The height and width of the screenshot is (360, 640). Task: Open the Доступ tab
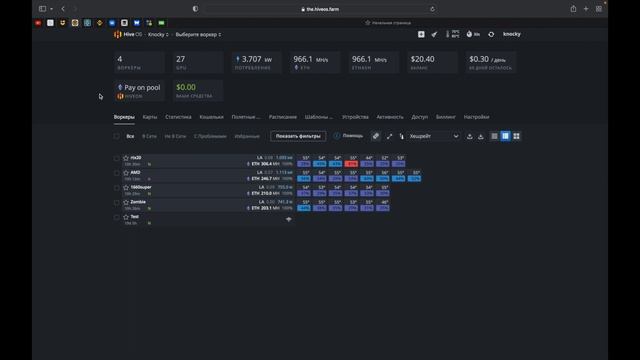[420, 117]
